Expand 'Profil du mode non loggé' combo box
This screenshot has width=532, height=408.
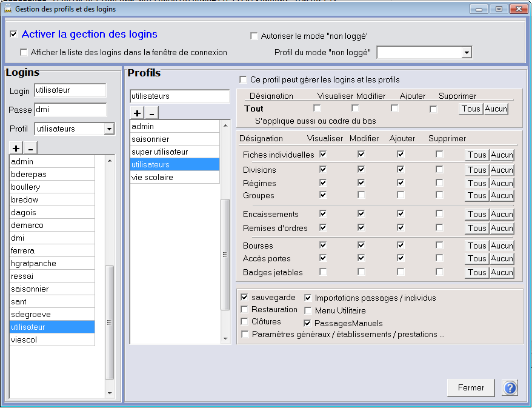(466, 53)
